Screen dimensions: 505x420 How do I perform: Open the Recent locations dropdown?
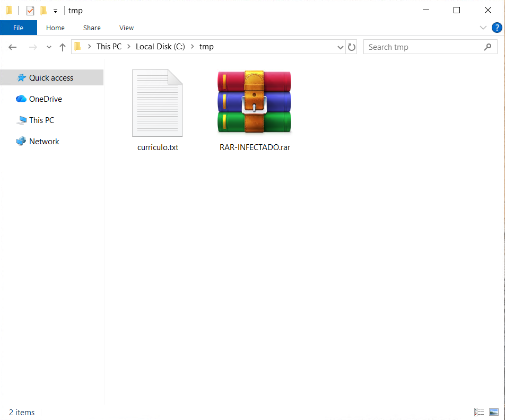pyautogui.click(x=49, y=47)
